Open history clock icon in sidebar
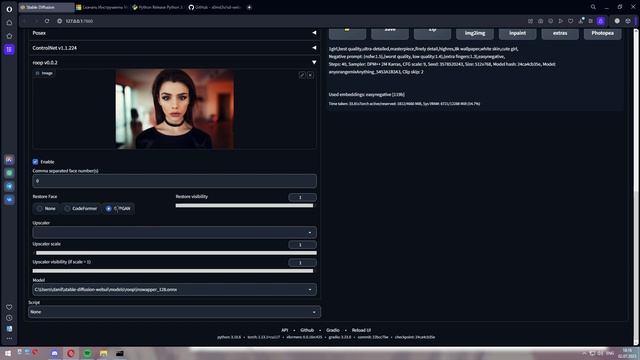640x360 pixels. pos(9,318)
